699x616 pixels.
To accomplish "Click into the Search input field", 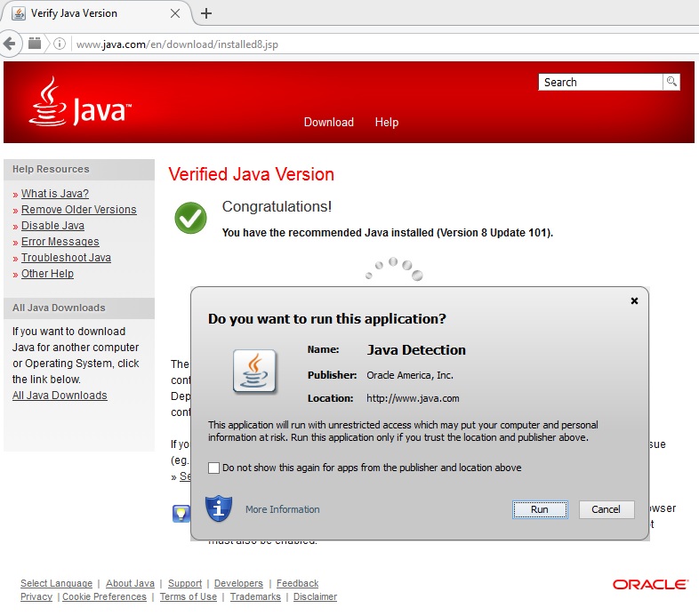I will click(x=600, y=82).
